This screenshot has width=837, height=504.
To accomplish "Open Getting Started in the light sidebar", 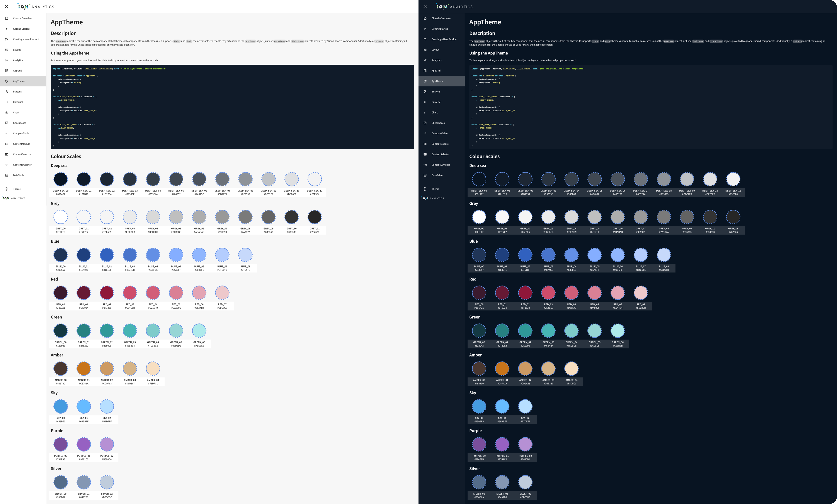I will tap(21, 29).
